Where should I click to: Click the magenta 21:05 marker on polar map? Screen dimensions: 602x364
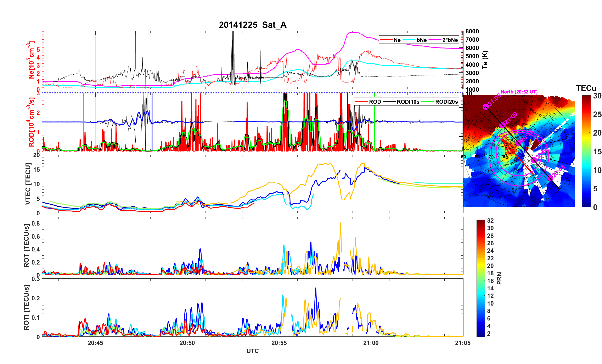(x=486, y=107)
